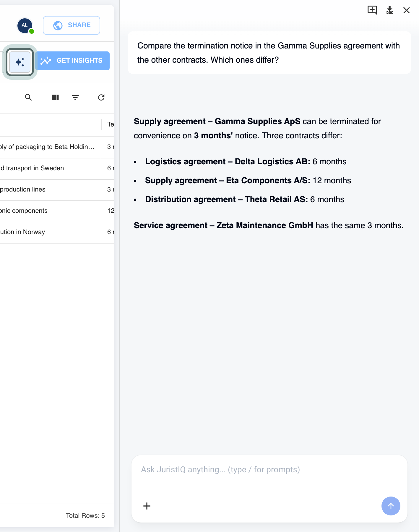Select the 'production lines' row
Screen dimensions: 419x532
(x=57, y=189)
